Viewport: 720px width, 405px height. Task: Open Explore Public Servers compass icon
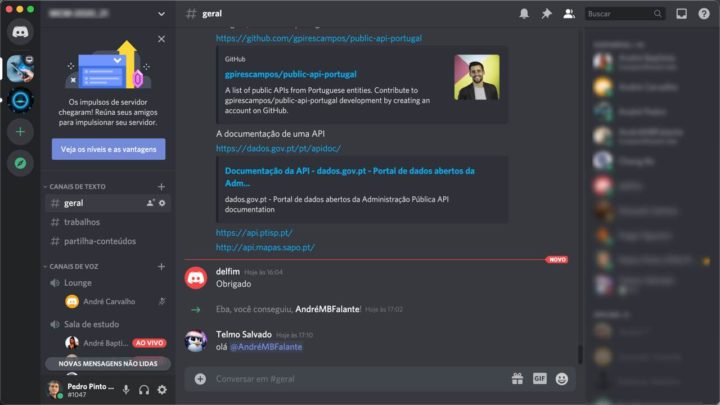tap(20, 162)
